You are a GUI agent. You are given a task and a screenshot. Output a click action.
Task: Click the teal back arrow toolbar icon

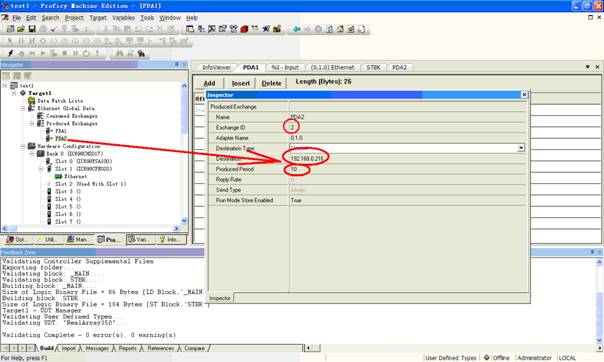pyautogui.click(x=296, y=29)
